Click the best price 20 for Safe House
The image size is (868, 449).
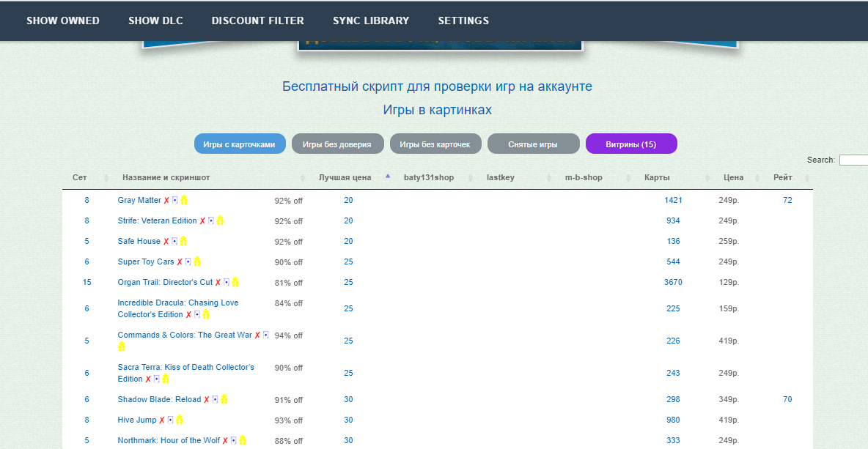click(348, 241)
